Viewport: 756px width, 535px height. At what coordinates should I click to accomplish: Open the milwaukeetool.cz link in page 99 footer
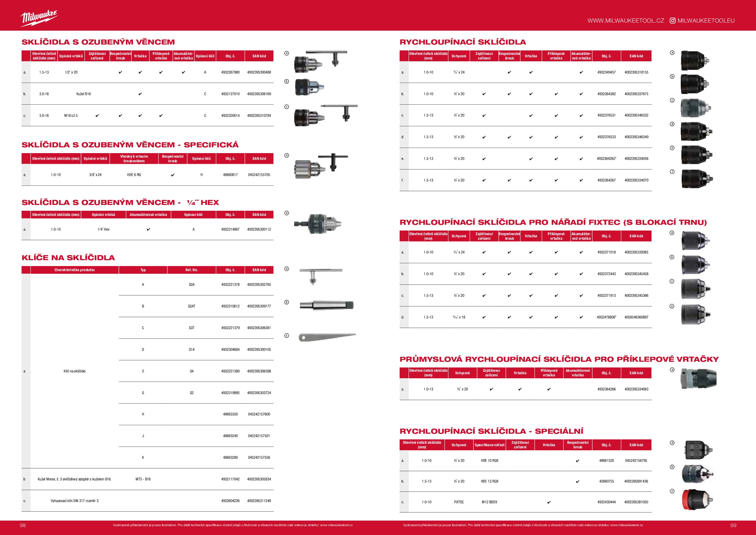[x=626, y=525]
